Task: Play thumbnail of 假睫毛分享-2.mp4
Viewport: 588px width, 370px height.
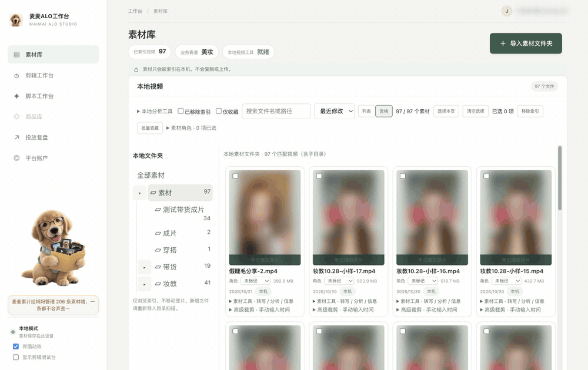Action: pos(265,217)
